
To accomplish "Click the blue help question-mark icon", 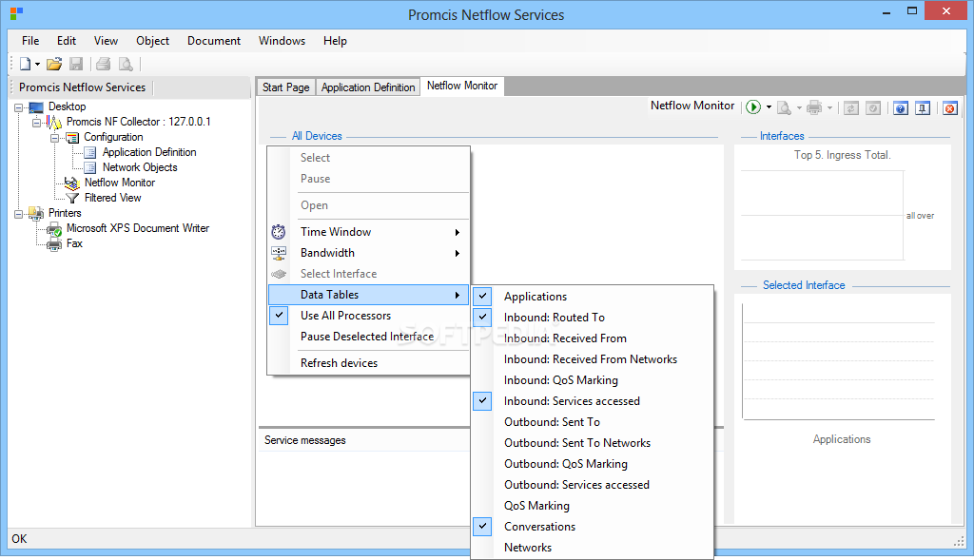I will tap(901, 108).
